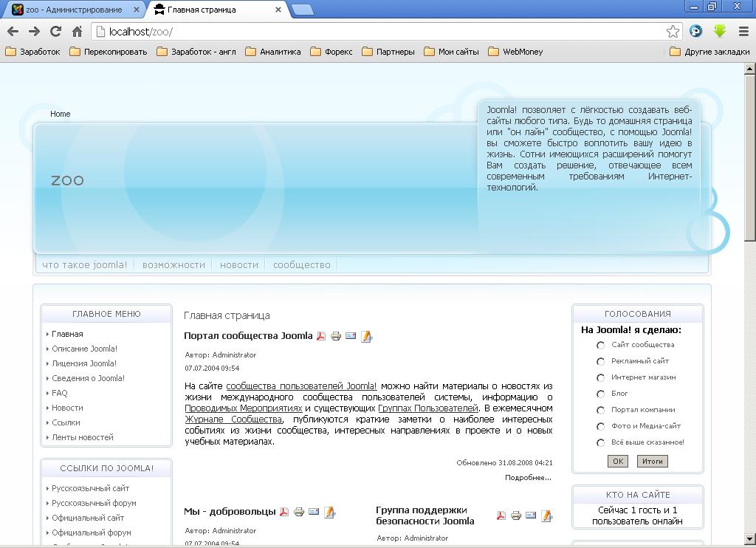The image size is (756, 548).
Task: Open PDF icon for Группа поддержки безопасности
Action: point(501,516)
